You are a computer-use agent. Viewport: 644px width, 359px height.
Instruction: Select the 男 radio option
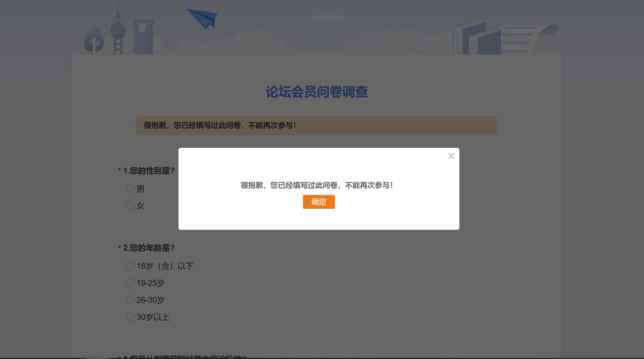click(x=130, y=188)
